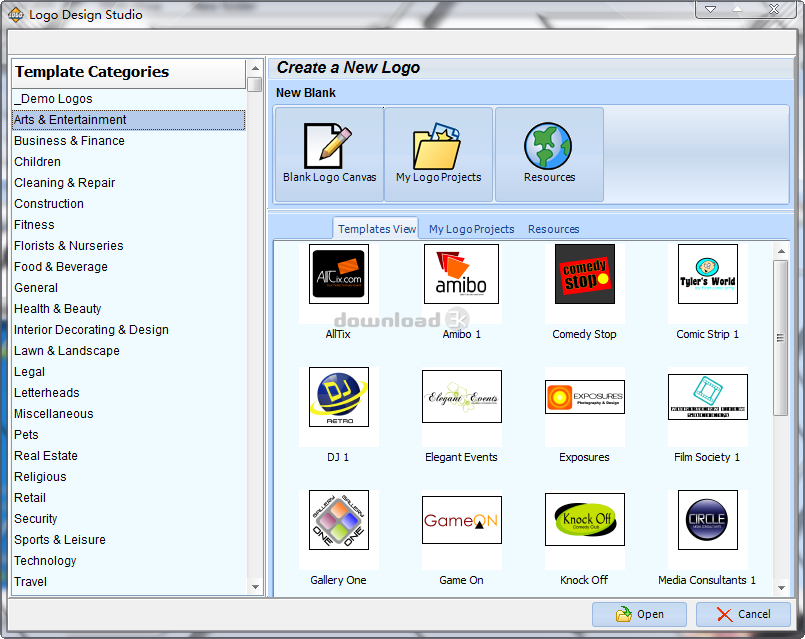The width and height of the screenshot is (805, 639).
Task: Open the Lawn & Landscape category
Action: click(129, 351)
